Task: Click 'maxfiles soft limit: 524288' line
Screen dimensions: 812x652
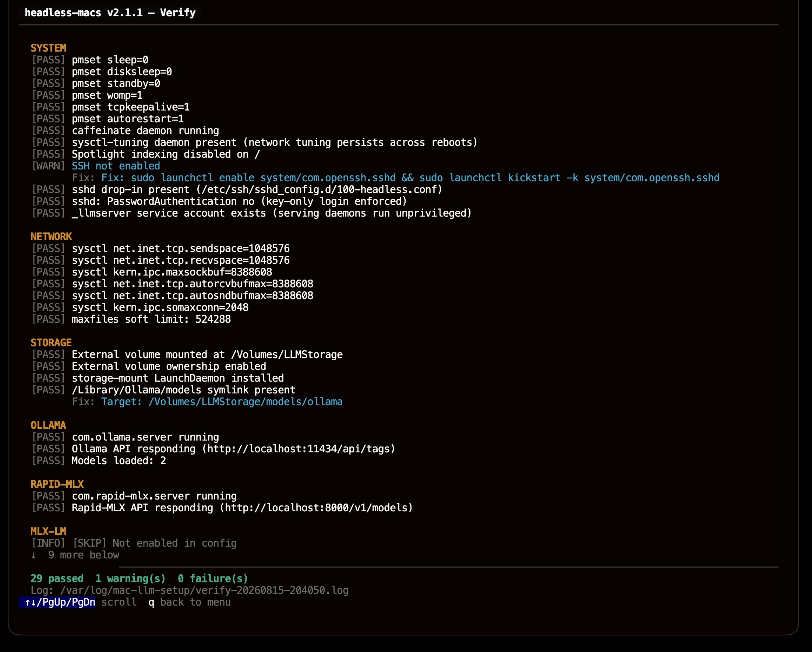Action: coord(151,319)
